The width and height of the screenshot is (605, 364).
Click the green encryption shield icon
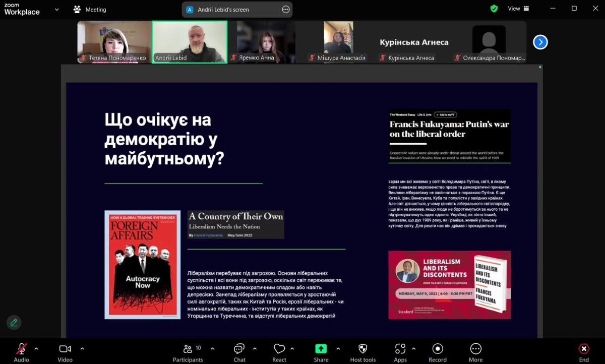tap(494, 9)
